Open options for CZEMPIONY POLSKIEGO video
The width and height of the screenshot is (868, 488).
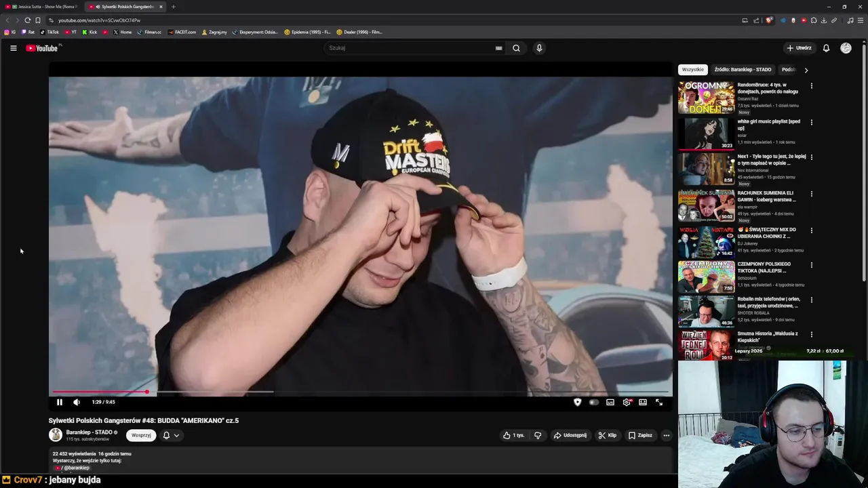[811, 265]
